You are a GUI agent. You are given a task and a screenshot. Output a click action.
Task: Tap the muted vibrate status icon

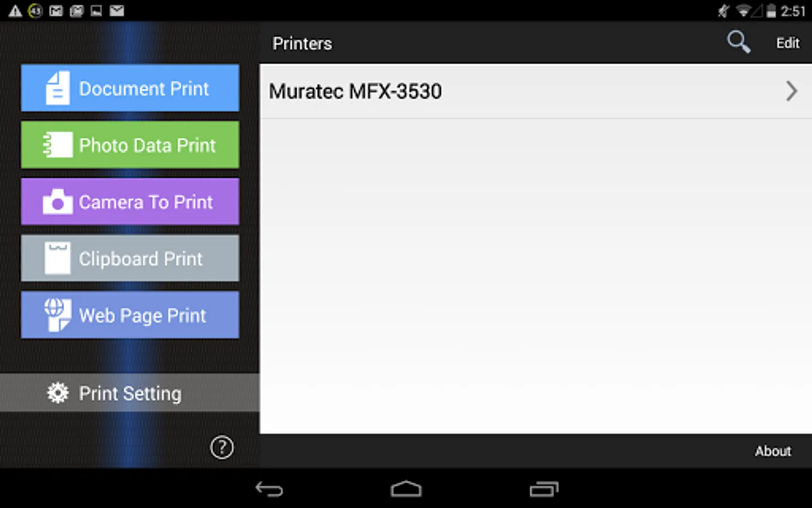click(x=723, y=11)
